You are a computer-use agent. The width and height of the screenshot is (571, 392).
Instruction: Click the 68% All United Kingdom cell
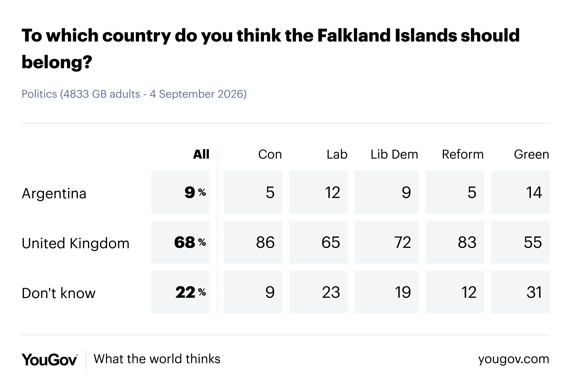click(x=180, y=242)
